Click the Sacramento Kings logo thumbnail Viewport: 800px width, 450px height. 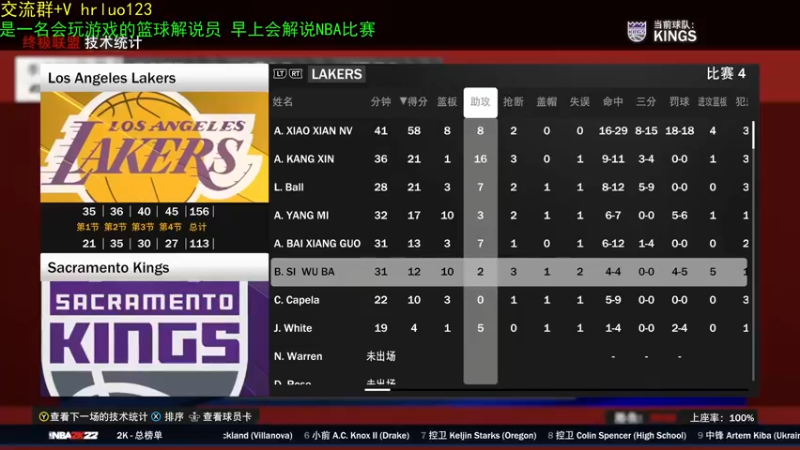(x=155, y=338)
